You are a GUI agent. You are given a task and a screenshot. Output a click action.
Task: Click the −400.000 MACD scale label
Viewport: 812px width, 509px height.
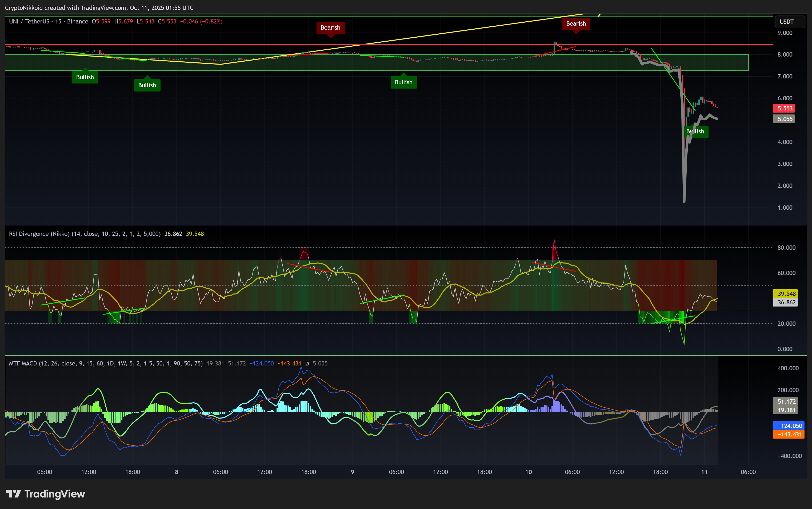click(789, 456)
